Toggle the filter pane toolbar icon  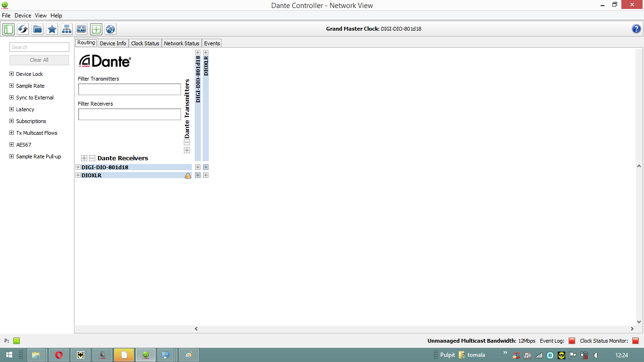coord(8,29)
